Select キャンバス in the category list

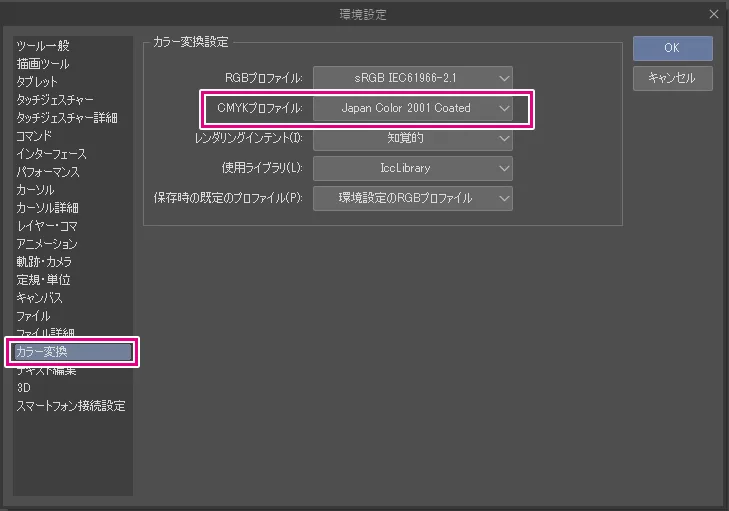click(40, 298)
